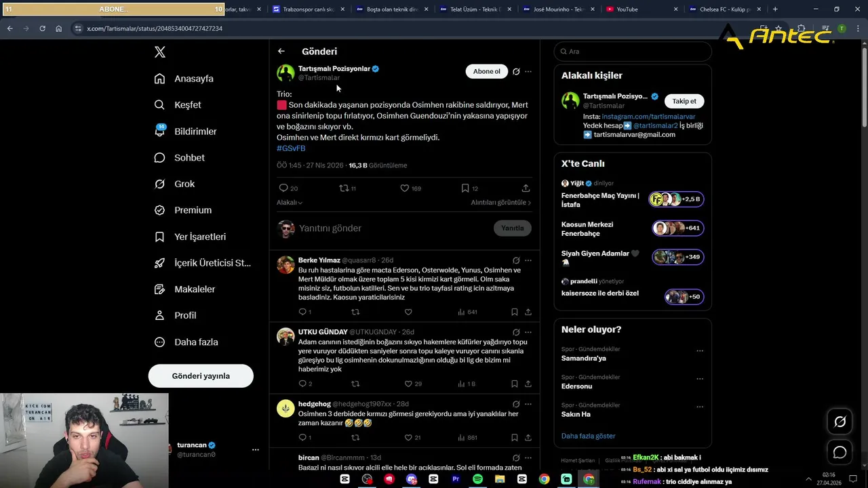Like Berke Yılmaz's reply
The image size is (868, 488).
tap(408, 312)
